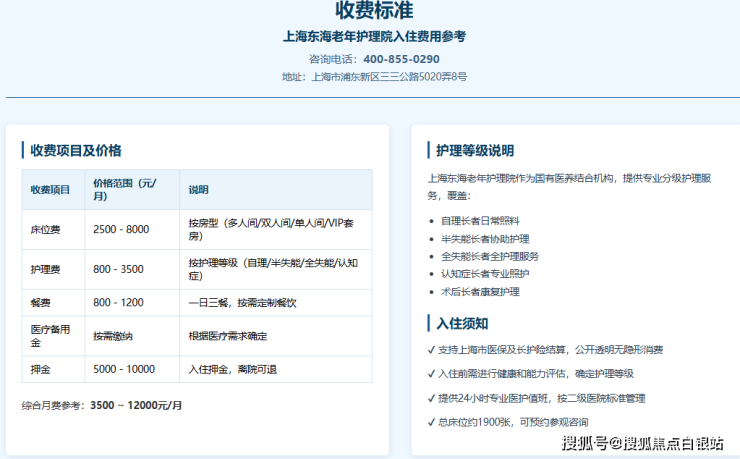
Task: Click the intro paragraph about 国有医养结合机构
Action: [x=569, y=187]
